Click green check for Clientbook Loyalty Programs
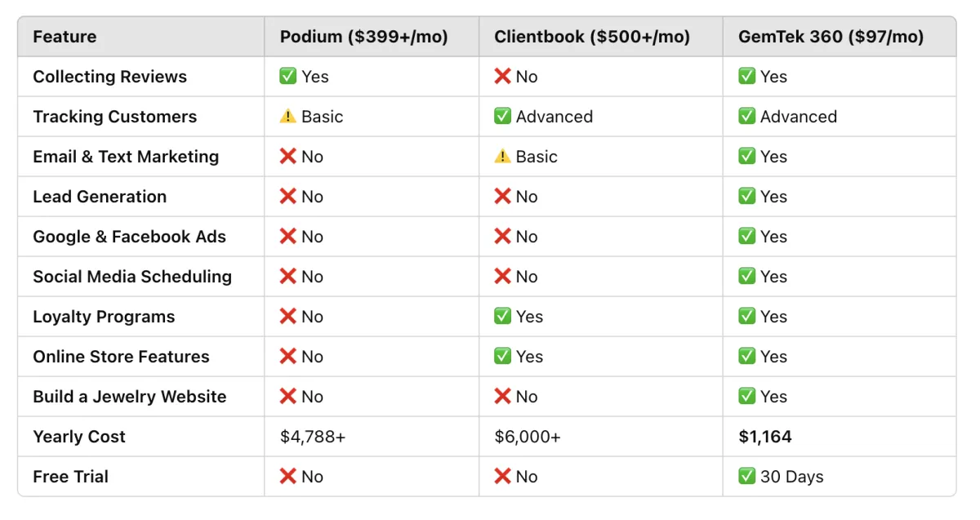Image resolution: width=980 pixels, height=520 pixels. (503, 317)
